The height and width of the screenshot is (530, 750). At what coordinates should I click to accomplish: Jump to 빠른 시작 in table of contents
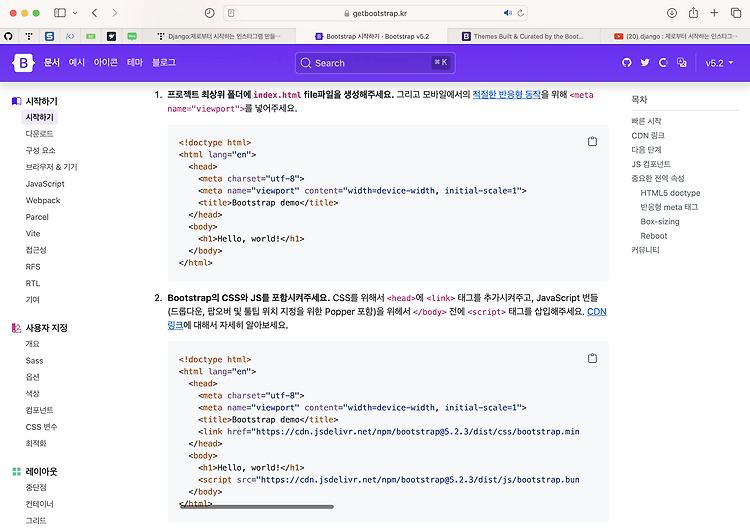(x=646, y=121)
